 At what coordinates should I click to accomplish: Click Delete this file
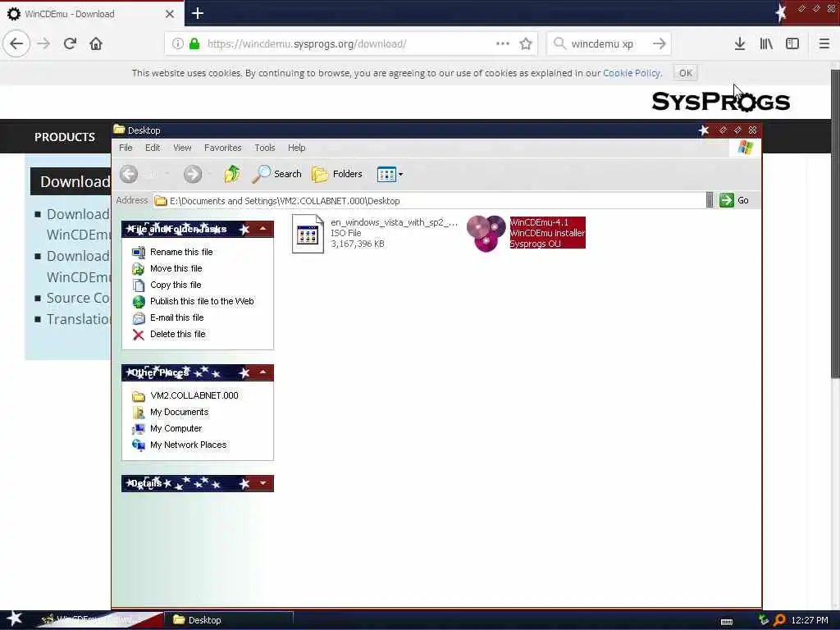[x=177, y=335]
